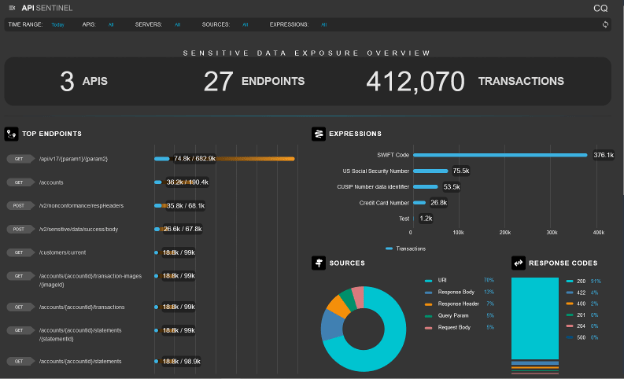This screenshot has height=380, width=624.
Task: Click the Top Endpoints panel icon
Action: click(12, 134)
